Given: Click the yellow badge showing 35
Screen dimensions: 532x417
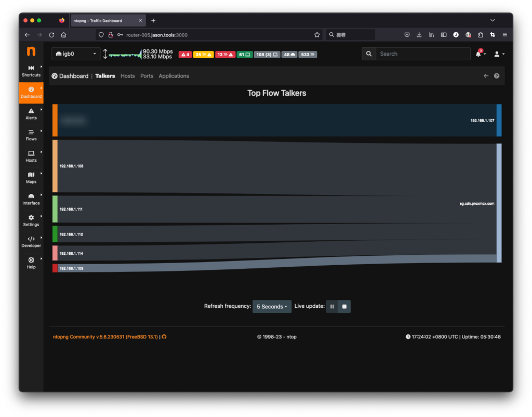Looking at the screenshot, I should coord(203,54).
